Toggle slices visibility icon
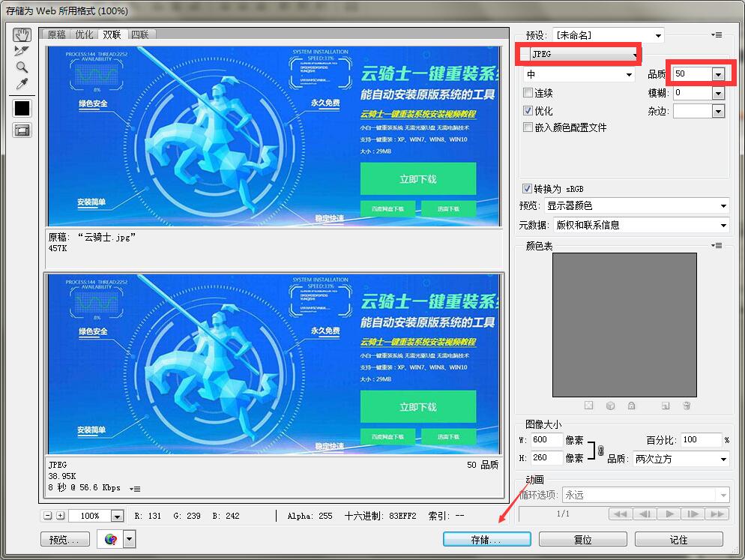Image resolution: width=745 pixels, height=560 pixels. tap(22, 130)
